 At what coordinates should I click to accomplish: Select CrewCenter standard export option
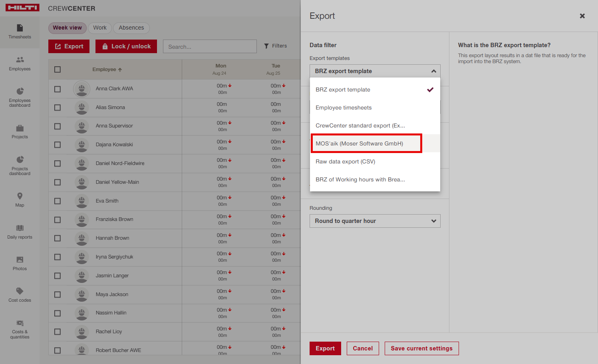[375, 125]
